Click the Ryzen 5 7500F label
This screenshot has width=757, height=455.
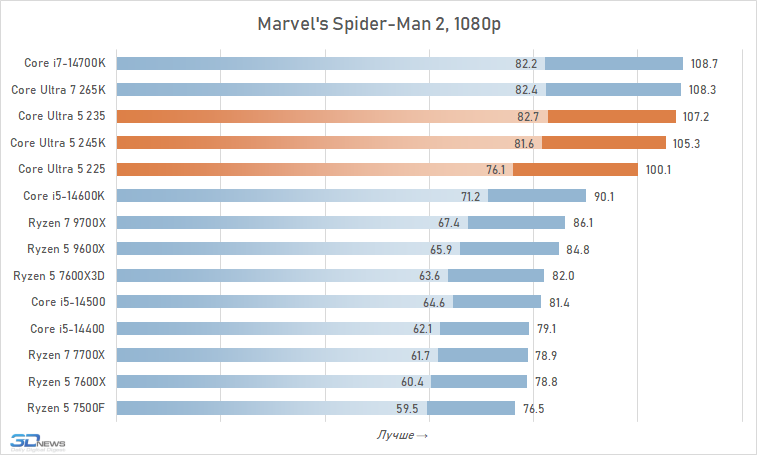66,408
